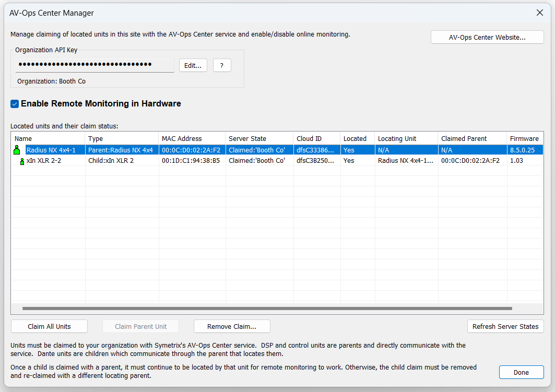Click Claimed Parent 'N/A' cell
Screen dimensions: 555x392
447,150
